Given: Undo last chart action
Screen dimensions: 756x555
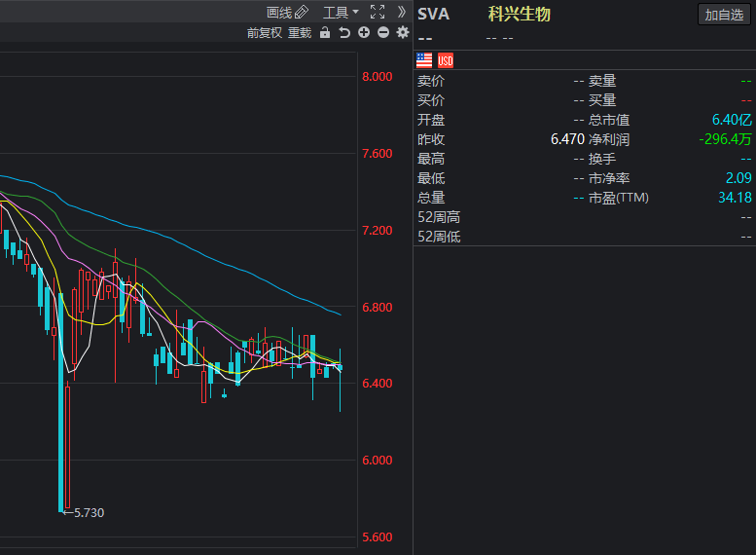Looking at the screenshot, I should (x=344, y=32).
